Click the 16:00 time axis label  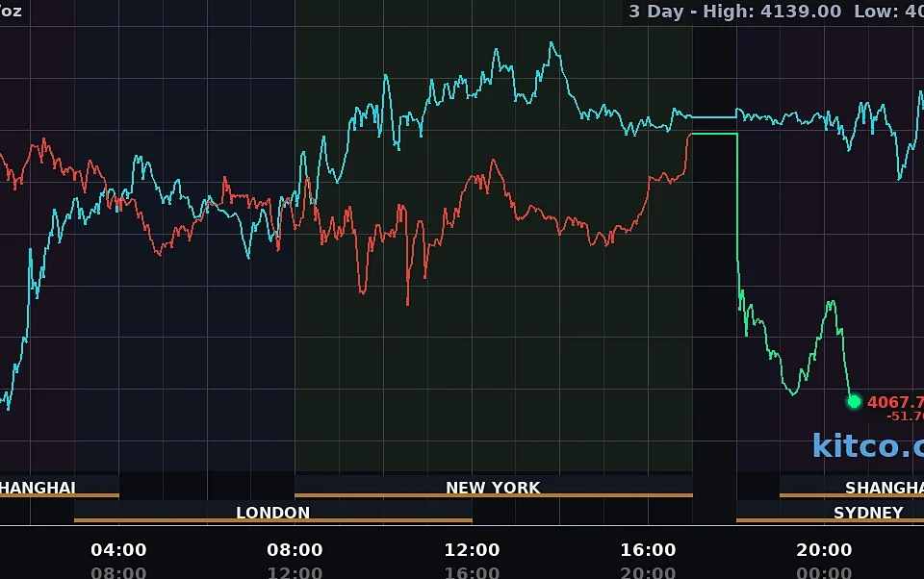pos(648,550)
